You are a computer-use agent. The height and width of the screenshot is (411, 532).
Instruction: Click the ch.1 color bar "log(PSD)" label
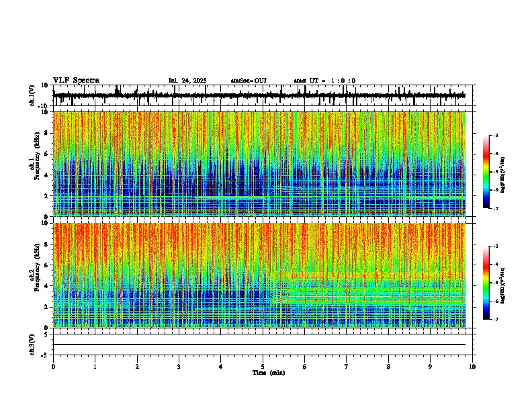tap(503, 175)
